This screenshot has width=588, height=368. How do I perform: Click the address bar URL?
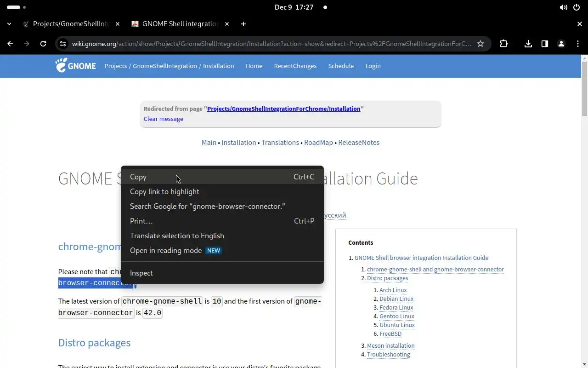(x=272, y=44)
